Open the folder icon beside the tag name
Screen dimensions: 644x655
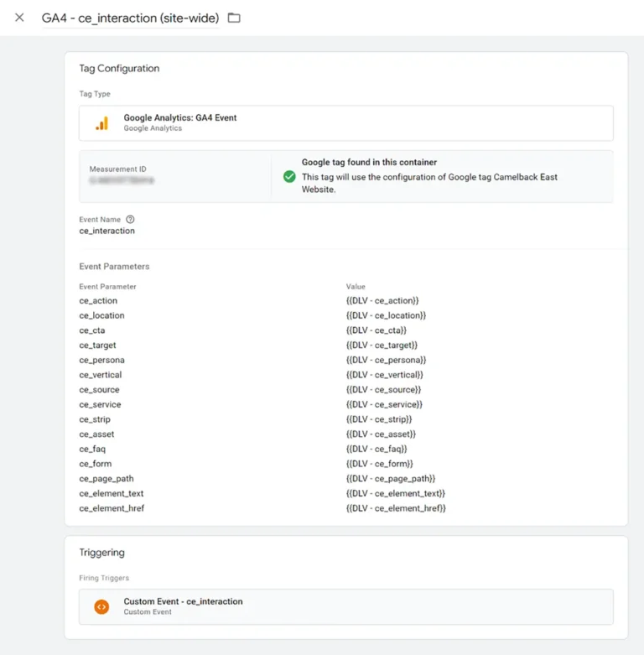pos(234,18)
